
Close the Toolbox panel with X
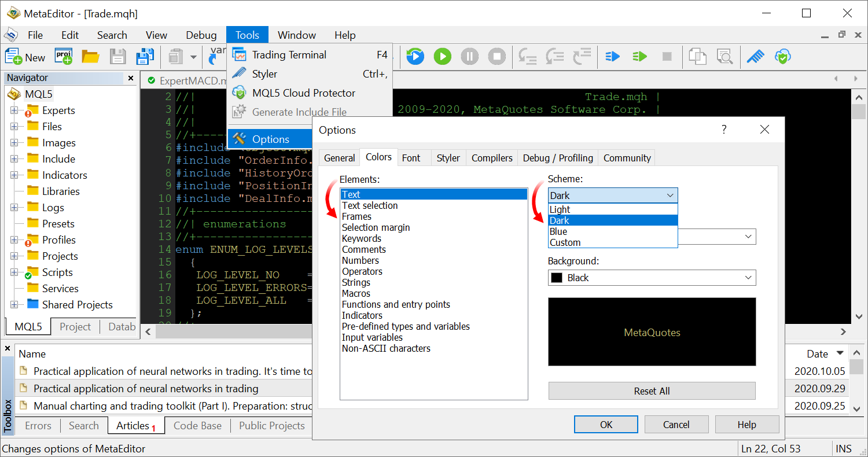click(x=8, y=349)
